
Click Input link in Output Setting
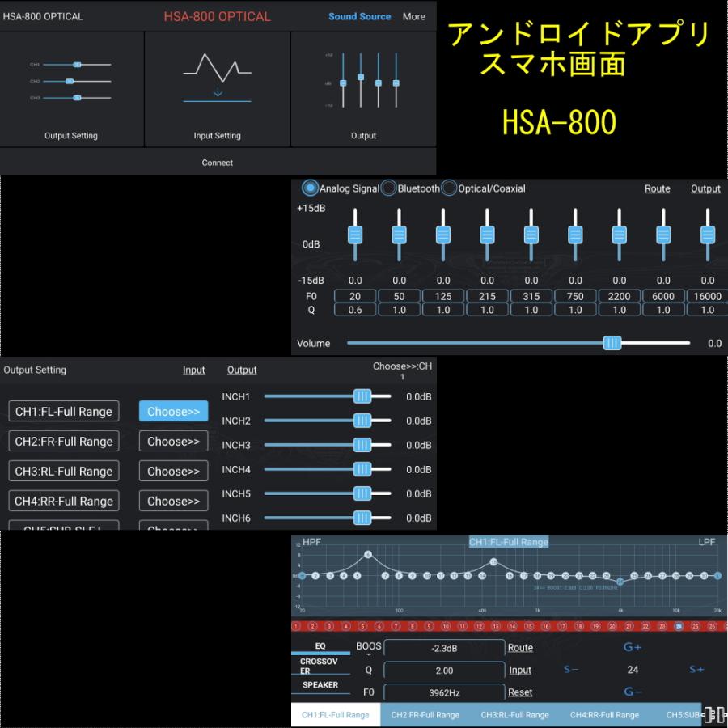coord(193,370)
